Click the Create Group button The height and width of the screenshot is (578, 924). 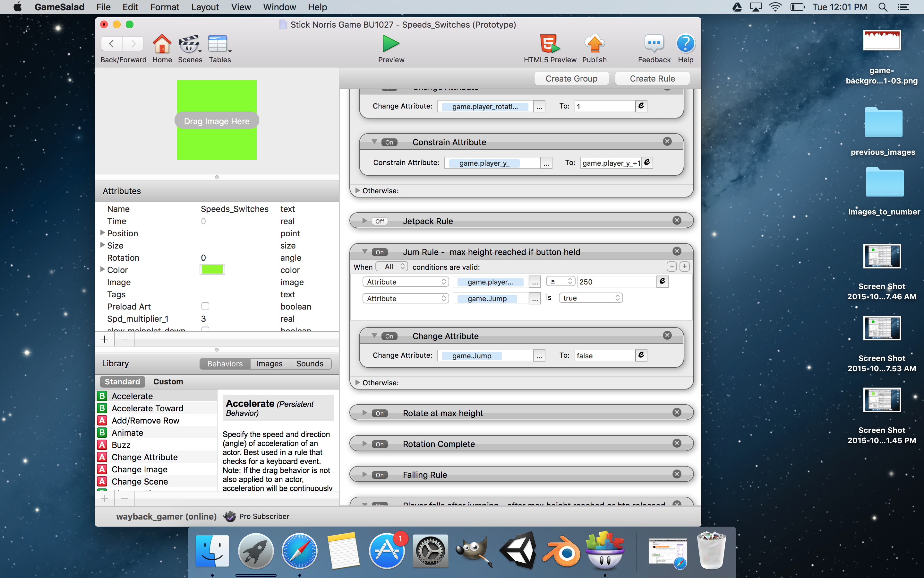click(x=571, y=78)
